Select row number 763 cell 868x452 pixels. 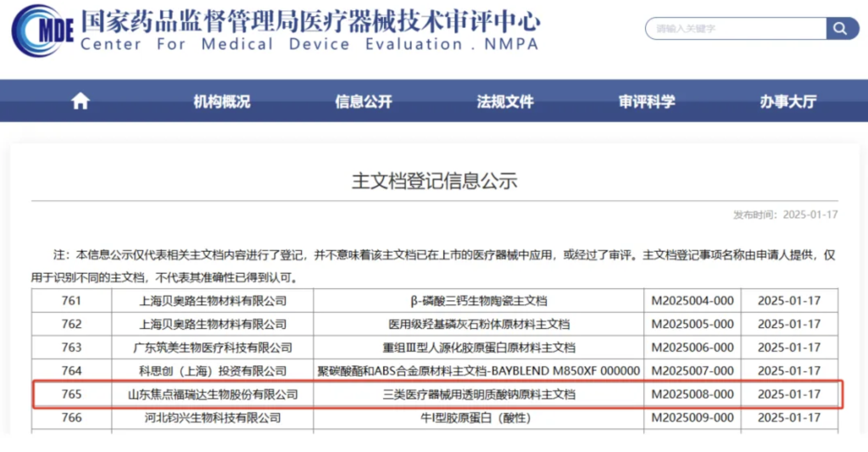tap(71, 348)
